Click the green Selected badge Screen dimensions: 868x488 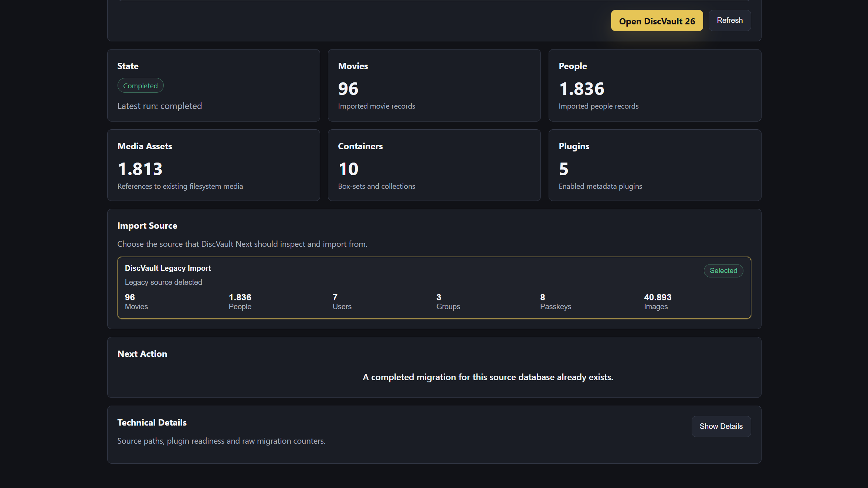(x=723, y=271)
